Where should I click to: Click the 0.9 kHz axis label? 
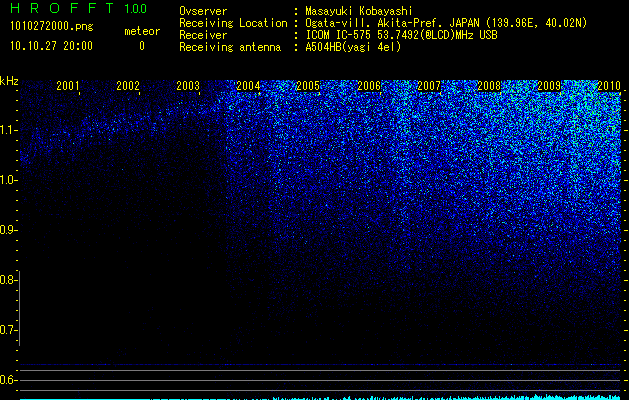8,230
